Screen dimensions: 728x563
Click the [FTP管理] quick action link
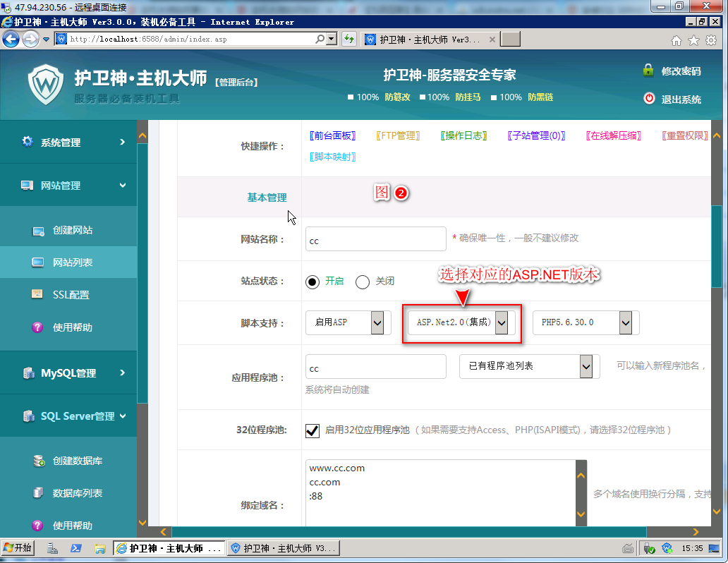click(x=398, y=135)
